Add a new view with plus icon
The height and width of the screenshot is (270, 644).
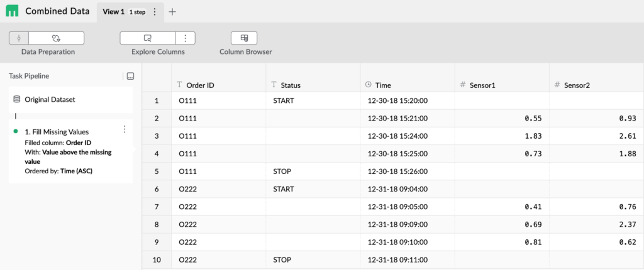[172, 12]
